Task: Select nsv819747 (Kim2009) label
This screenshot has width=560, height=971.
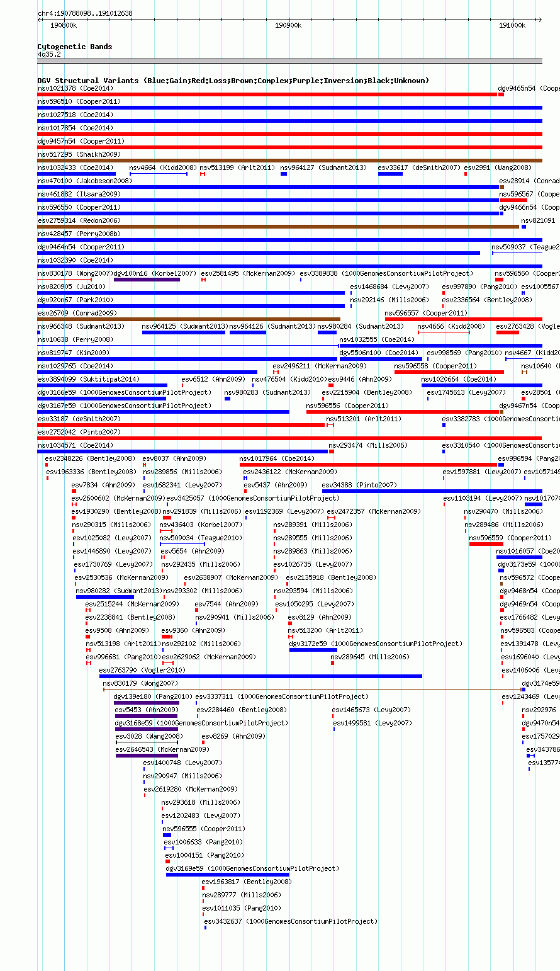Action: (74, 353)
